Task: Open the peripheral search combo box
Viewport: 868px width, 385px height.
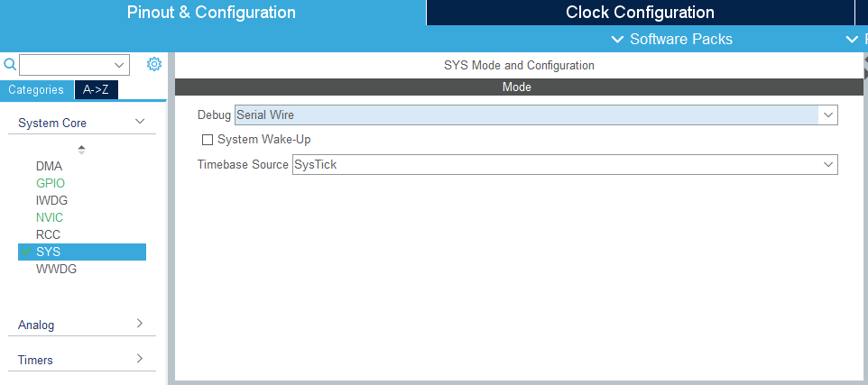Action: [x=74, y=65]
